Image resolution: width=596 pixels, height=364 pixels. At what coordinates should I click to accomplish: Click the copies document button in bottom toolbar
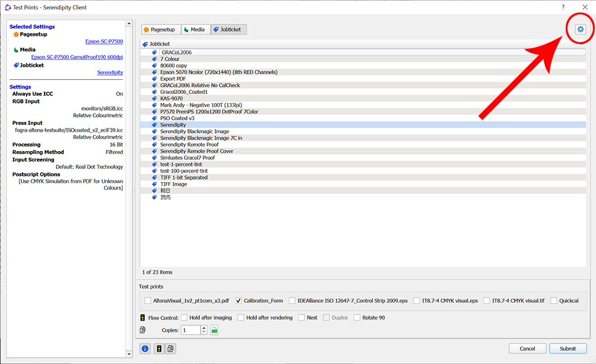(x=171, y=349)
